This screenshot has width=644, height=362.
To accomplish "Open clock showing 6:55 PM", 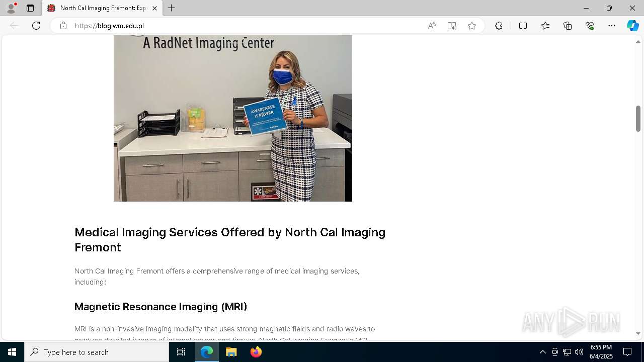I will point(601,352).
